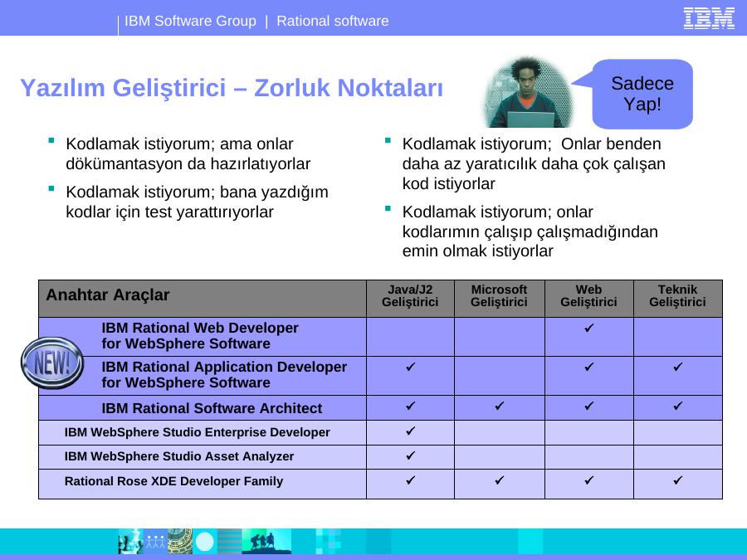Select the developer photo with the laptop
The height and width of the screenshot is (560, 747).
[x=527, y=92]
